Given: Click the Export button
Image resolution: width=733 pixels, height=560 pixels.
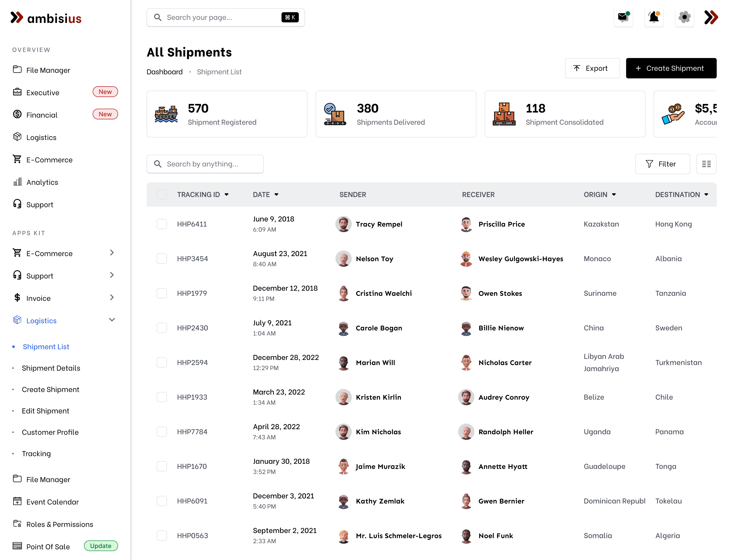Looking at the screenshot, I should pyautogui.click(x=592, y=68).
